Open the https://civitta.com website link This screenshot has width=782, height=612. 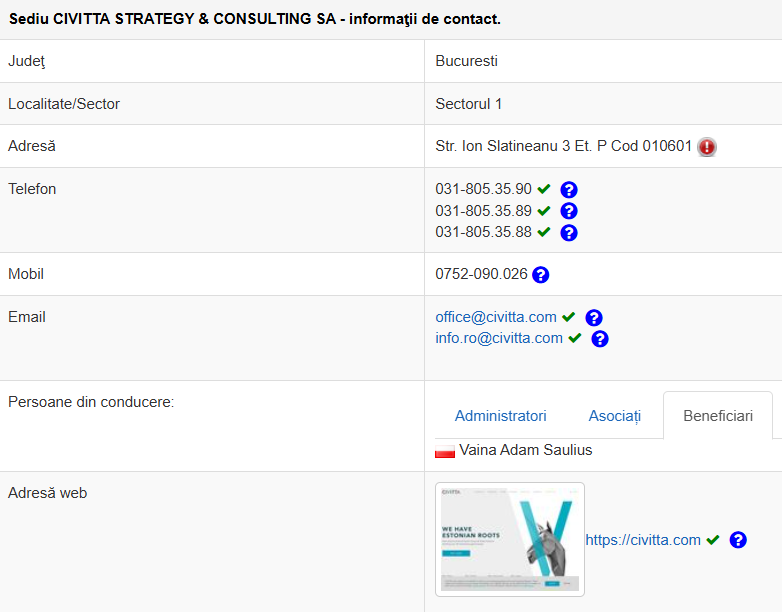[x=643, y=540]
